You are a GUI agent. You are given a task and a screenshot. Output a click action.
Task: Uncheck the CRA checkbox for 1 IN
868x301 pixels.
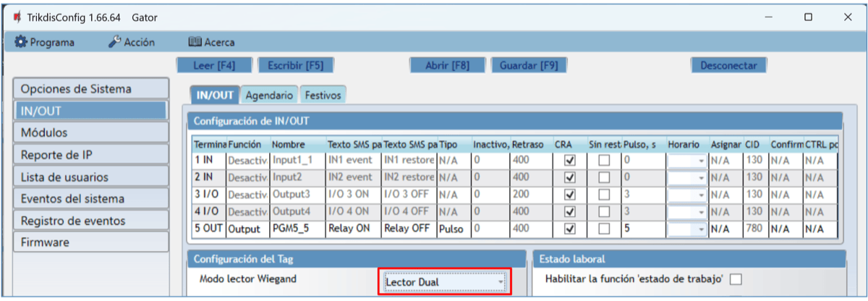569,159
